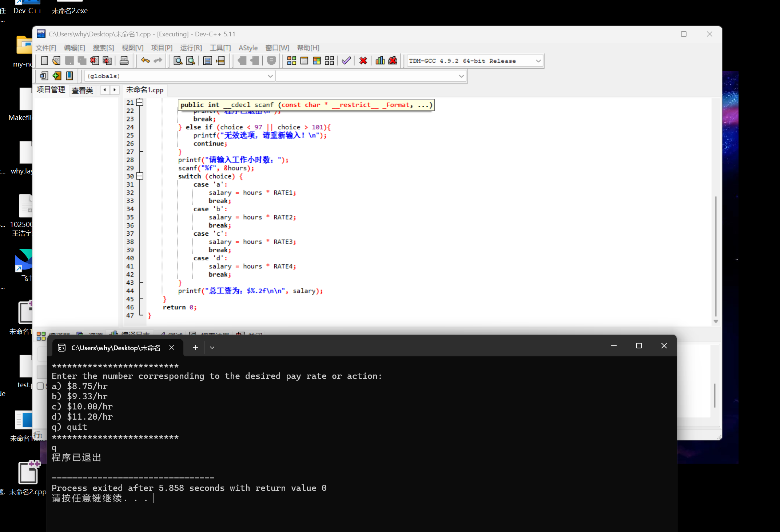This screenshot has height=532, width=780.
Task: Click the purple checkmark Syntax Check icon
Action: pos(346,61)
